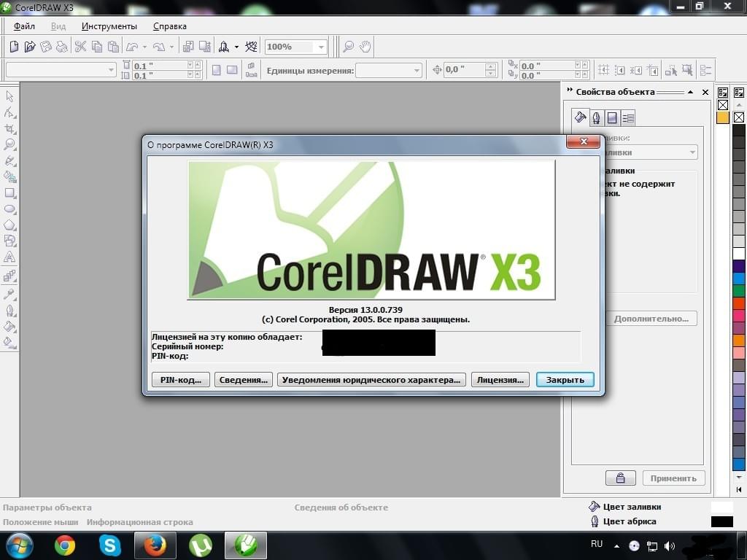Click the Windows Start button
Screen dimensions: 747x560
pyautogui.click(x=19, y=545)
